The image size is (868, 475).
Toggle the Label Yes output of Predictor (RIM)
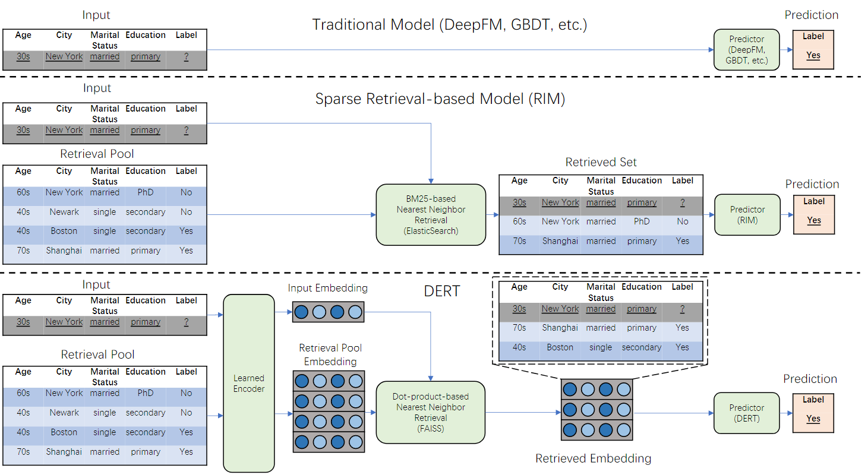[813, 220]
